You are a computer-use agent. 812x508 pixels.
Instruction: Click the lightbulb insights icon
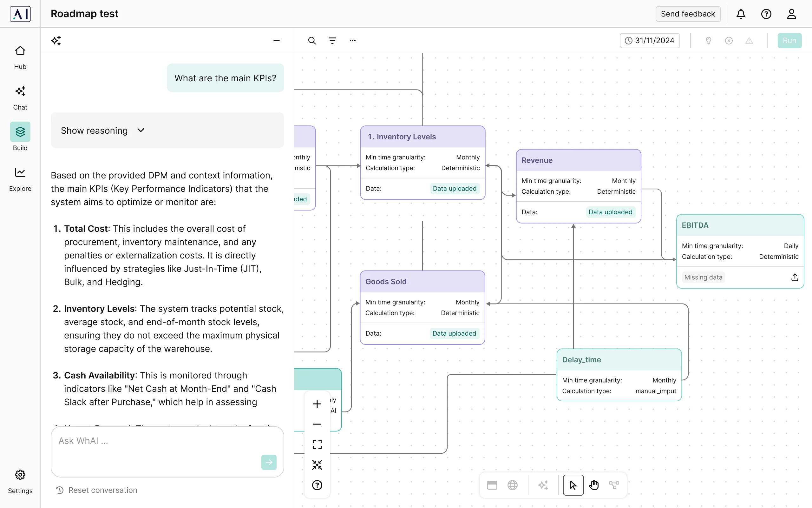tap(708, 41)
